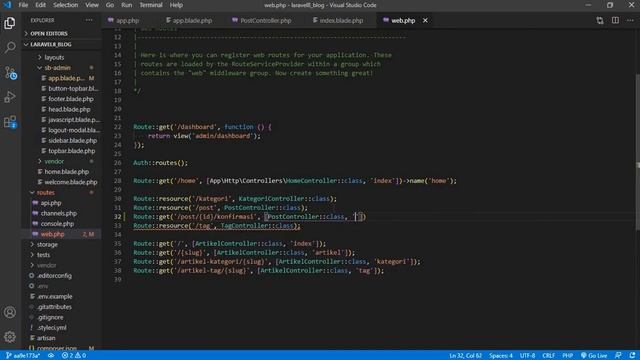Open Run and Debug view icon
The image size is (640, 360).
pyautogui.click(x=10, y=97)
